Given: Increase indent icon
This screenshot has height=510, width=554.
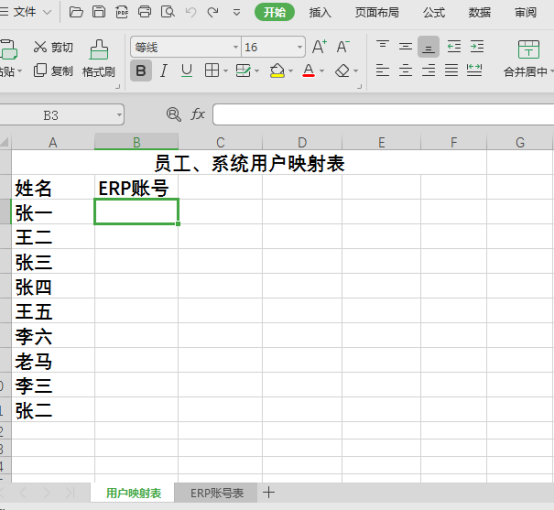Looking at the screenshot, I should pos(477,46).
